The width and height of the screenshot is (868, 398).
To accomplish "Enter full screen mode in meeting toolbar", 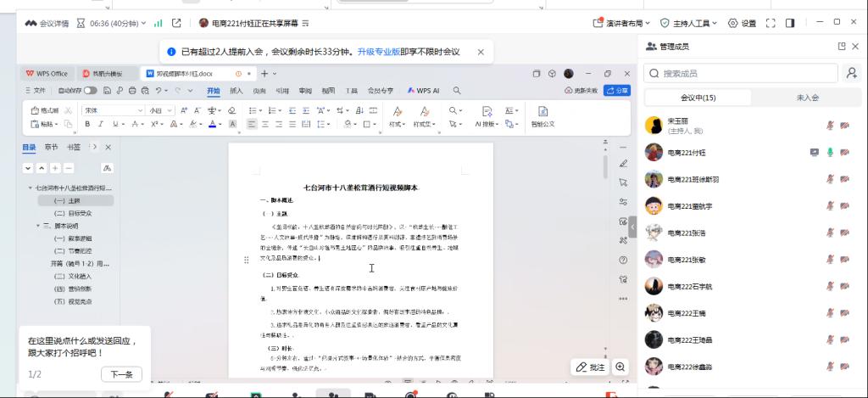I will (771, 23).
